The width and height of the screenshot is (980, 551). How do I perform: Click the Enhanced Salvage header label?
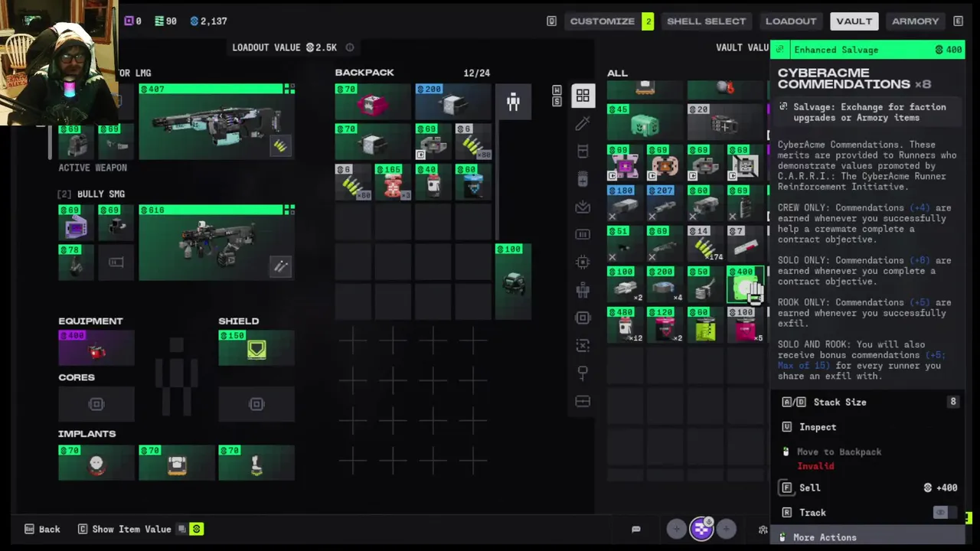(x=836, y=50)
